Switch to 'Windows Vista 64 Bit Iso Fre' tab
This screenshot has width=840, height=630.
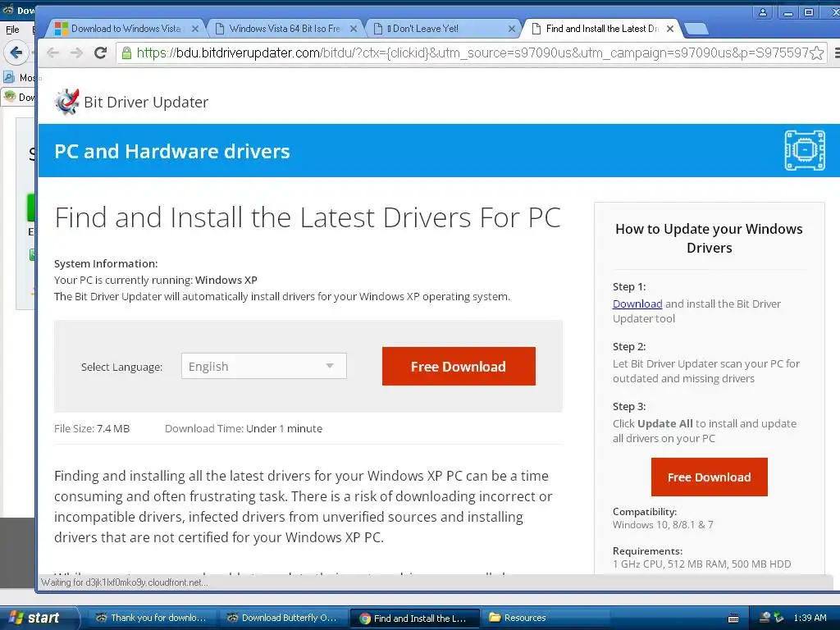coord(285,29)
